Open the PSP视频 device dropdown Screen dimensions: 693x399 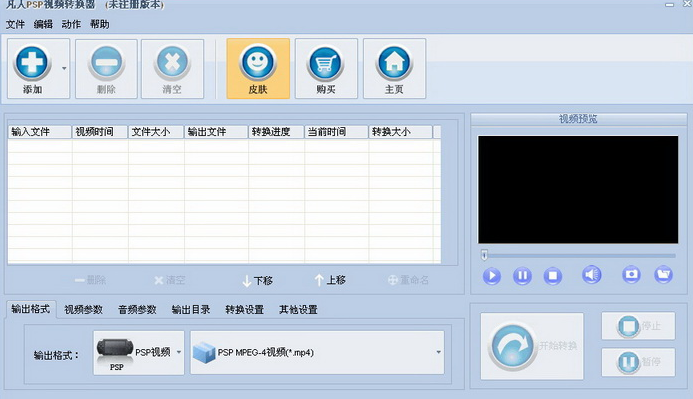click(x=139, y=353)
